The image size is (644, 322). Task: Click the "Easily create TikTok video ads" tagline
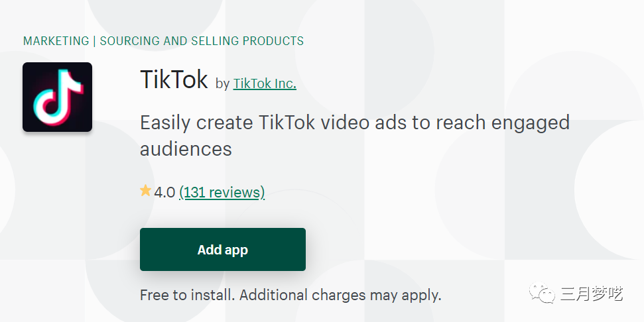355,123
